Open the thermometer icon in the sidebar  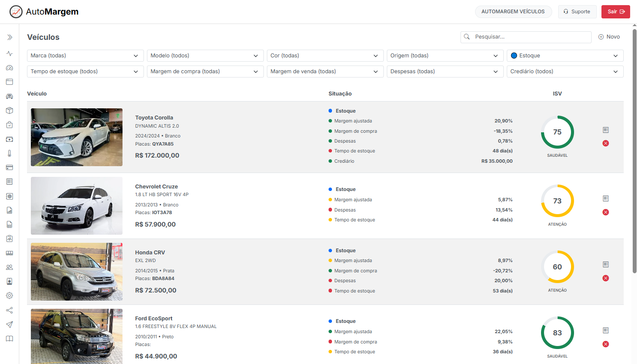pyautogui.click(x=9, y=153)
